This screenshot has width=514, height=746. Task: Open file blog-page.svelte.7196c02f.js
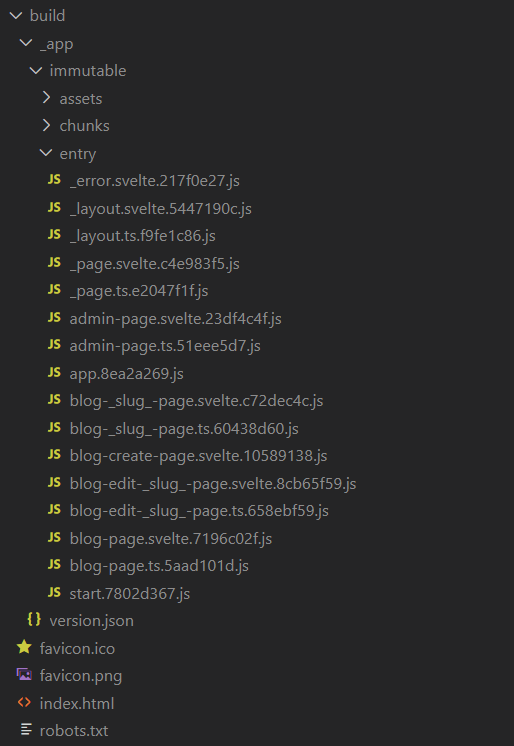click(171, 539)
